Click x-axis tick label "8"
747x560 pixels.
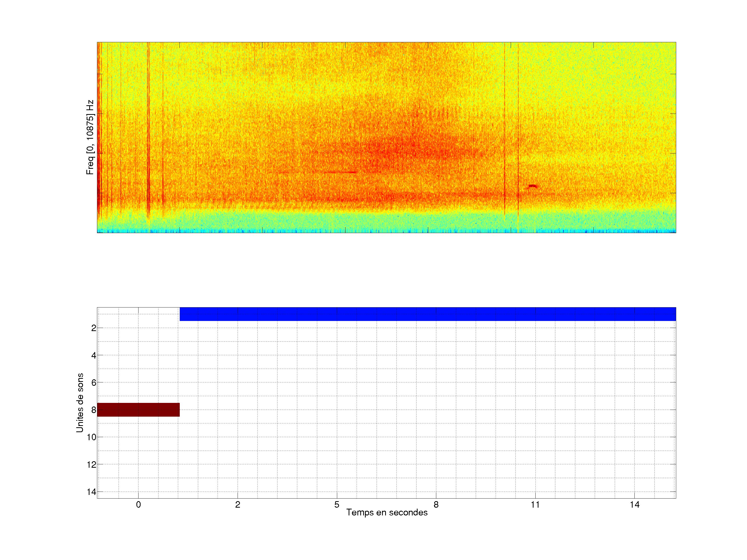(436, 505)
